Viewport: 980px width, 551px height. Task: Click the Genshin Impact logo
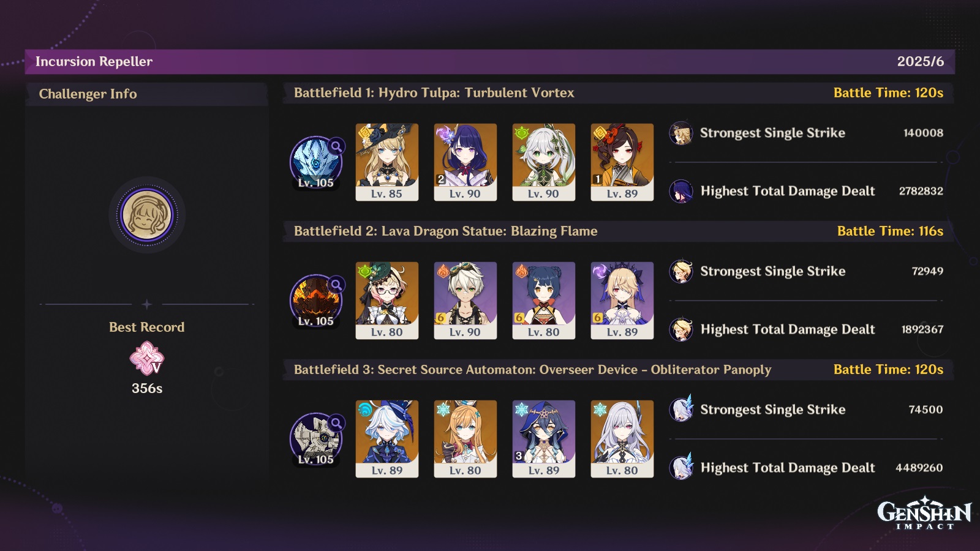924,513
